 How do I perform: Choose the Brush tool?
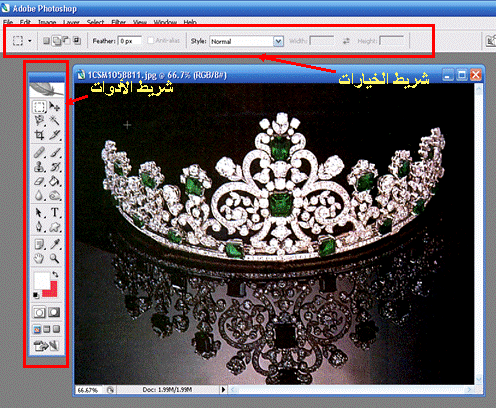coord(54,153)
